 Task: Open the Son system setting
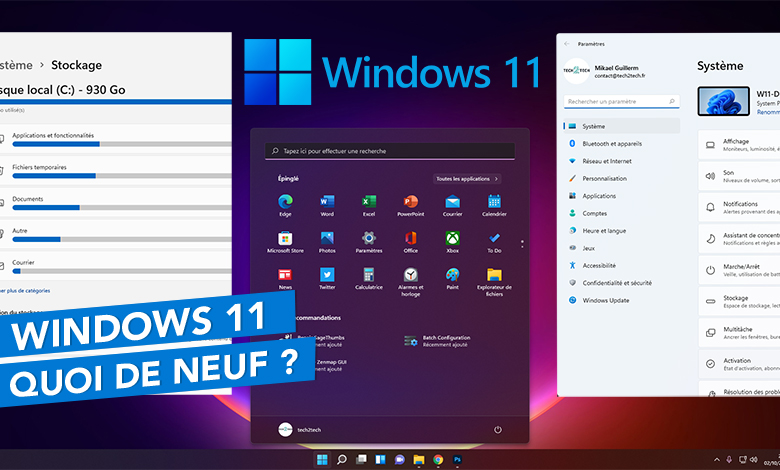coord(739,176)
